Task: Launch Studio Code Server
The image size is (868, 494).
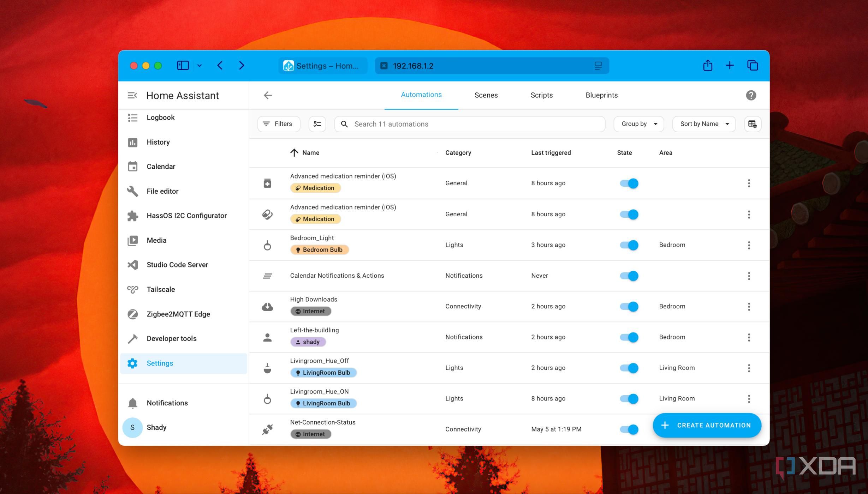Action: pos(183,265)
